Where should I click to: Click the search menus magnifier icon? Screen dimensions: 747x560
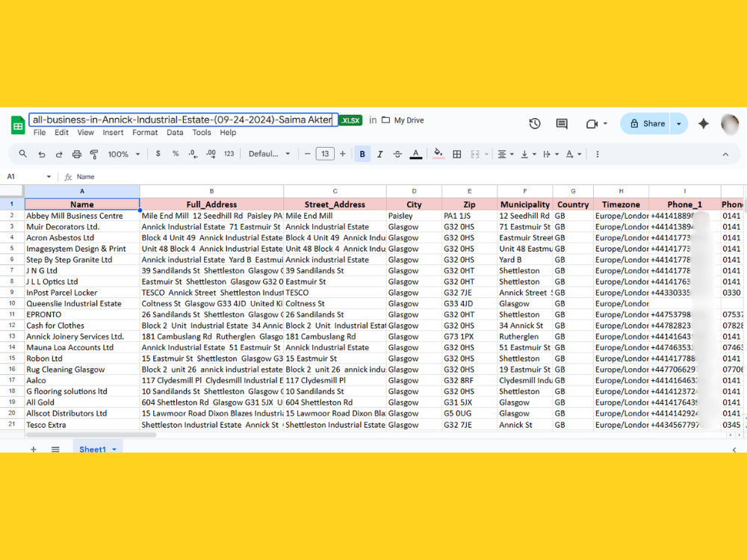click(23, 154)
